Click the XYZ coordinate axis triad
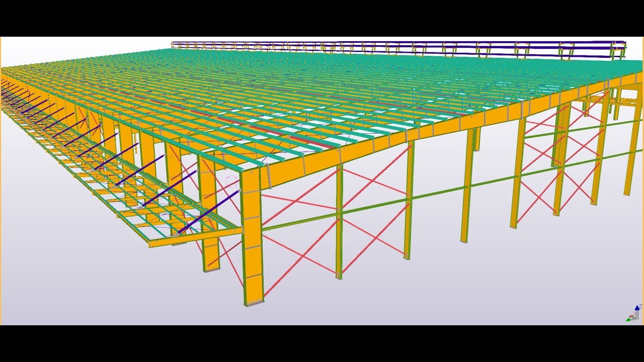The image size is (644, 362). (634, 313)
